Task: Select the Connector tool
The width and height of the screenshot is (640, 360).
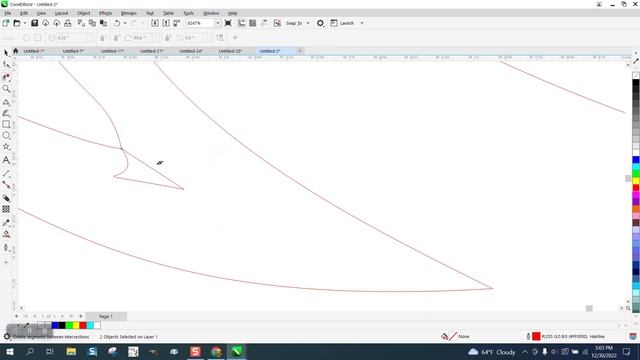Action: 6,184
